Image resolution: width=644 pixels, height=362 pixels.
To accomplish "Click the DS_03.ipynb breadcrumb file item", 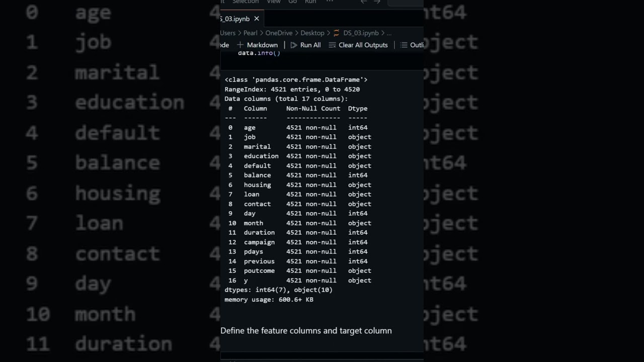I will (x=361, y=33).
